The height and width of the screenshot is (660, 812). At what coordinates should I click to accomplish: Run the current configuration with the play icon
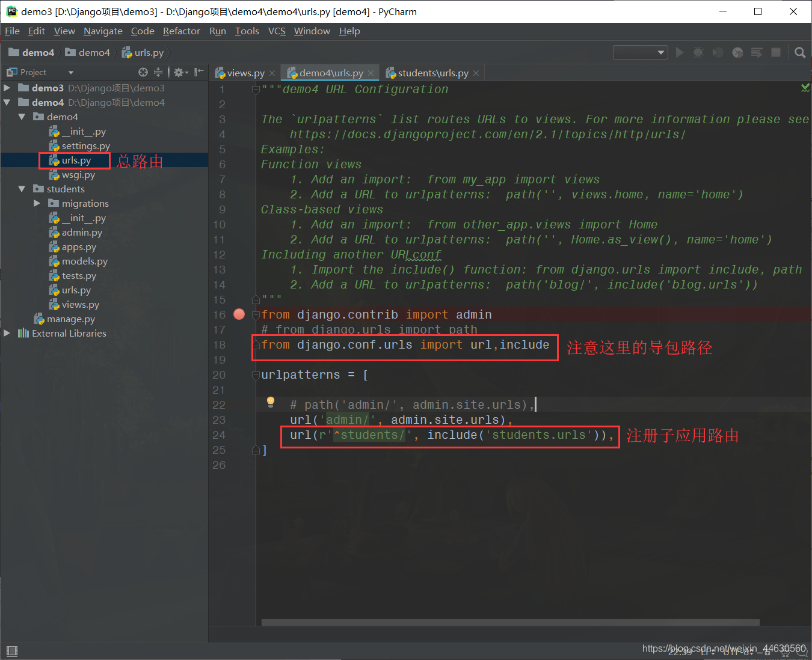click(x=680, y=52)
